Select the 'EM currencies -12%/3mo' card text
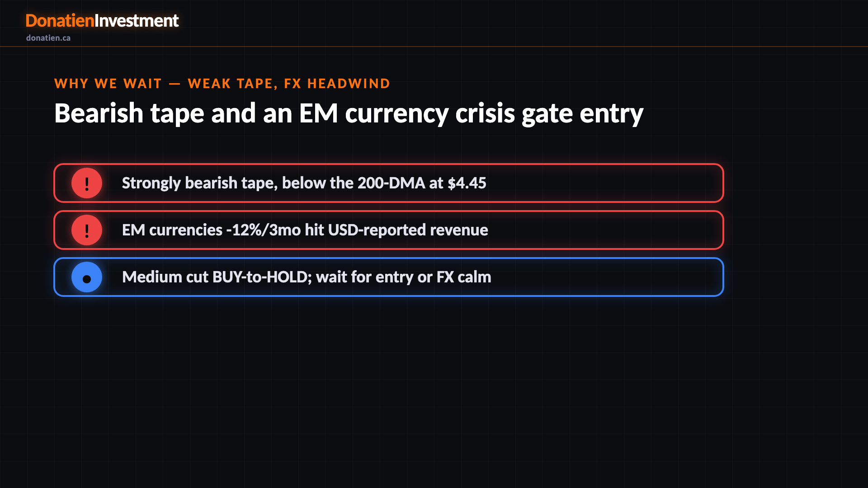Screen dimensions: 868x488 tap(305, 230)
